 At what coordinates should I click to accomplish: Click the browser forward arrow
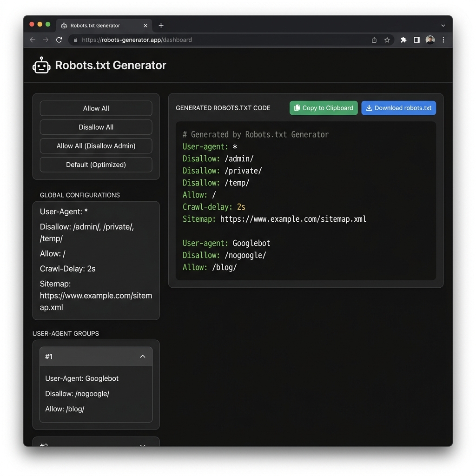tap(46, 40)
